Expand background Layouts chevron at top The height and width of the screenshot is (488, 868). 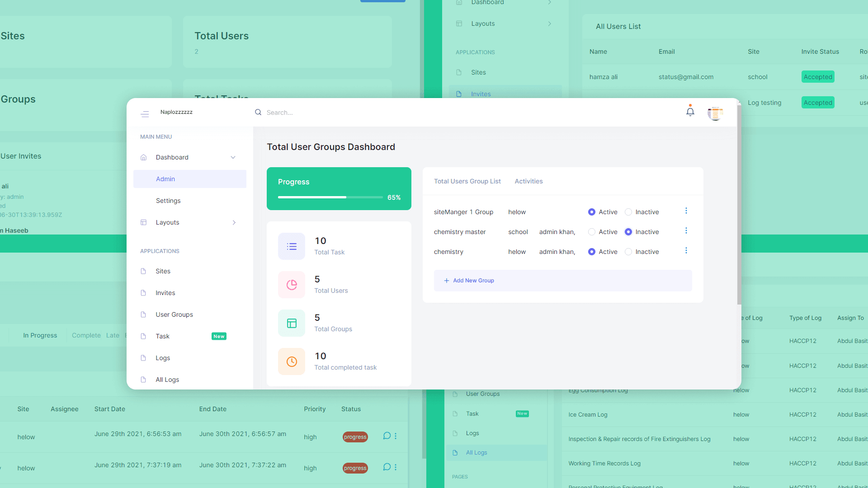[x=549, y=23]
